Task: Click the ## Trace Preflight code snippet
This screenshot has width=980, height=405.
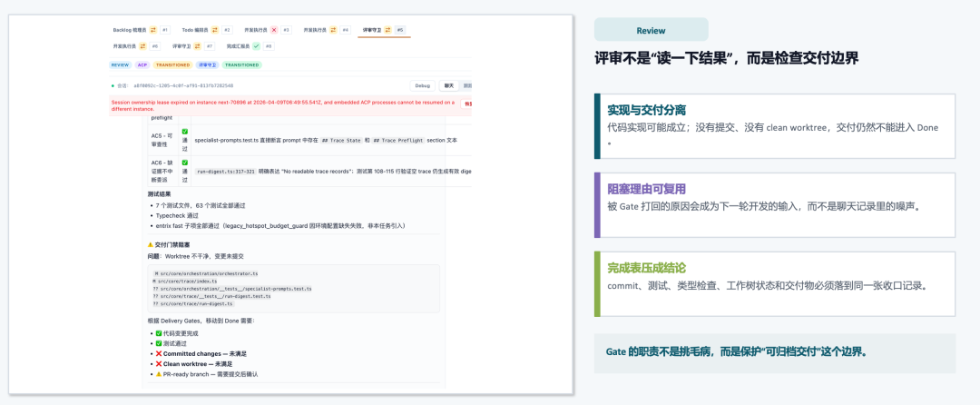Action: pyautogui.click(x=398, y=140)
